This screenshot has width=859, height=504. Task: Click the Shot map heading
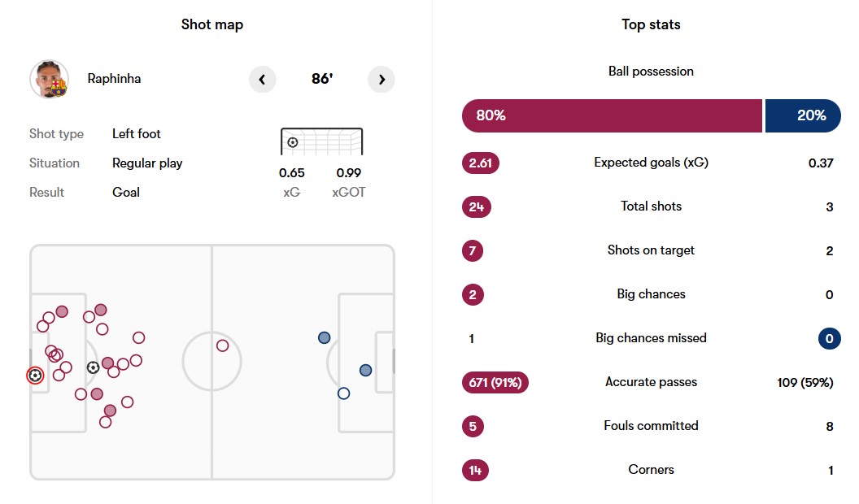[212, 24]
